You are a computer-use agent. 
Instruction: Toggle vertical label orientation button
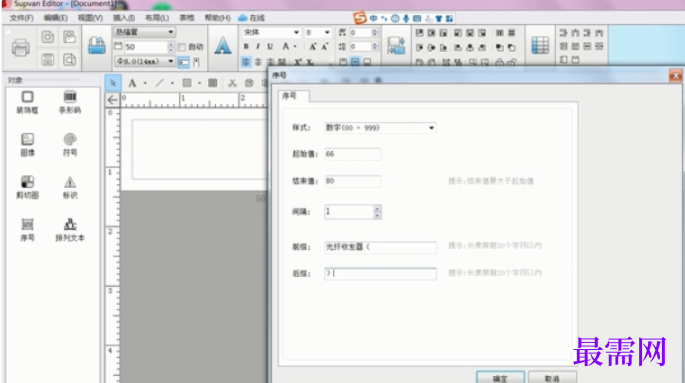point(197,62)
